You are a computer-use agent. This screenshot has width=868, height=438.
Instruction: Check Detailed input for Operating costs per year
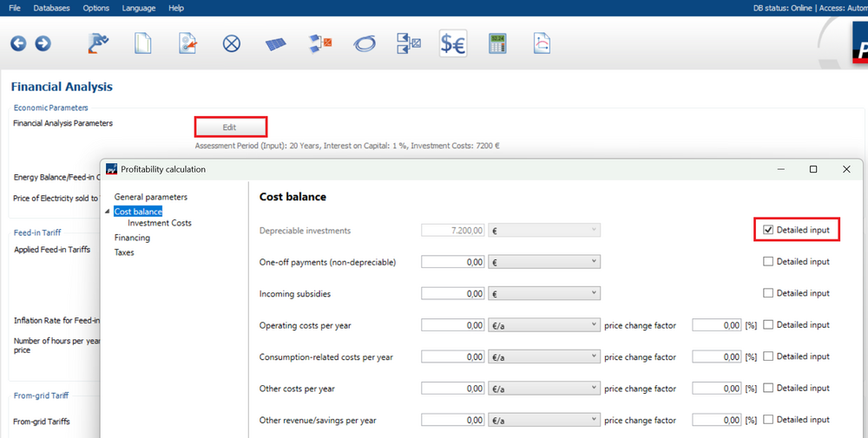[768, 325]
